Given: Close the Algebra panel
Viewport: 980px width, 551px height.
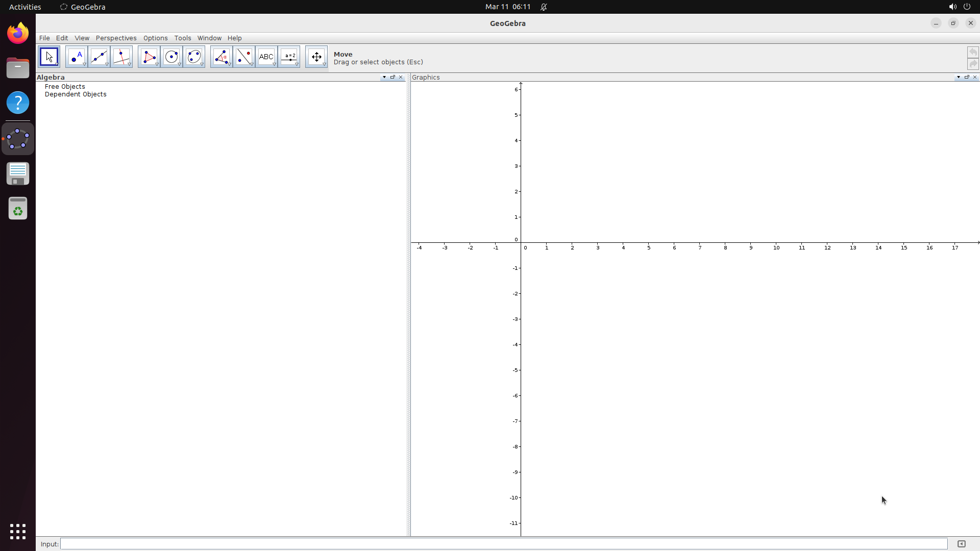Looking at the screenshot, I should click(401, 77).
